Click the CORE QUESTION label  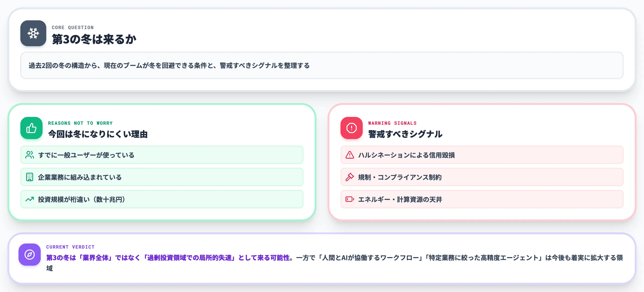pyautogui.click(x=73, y=27)
